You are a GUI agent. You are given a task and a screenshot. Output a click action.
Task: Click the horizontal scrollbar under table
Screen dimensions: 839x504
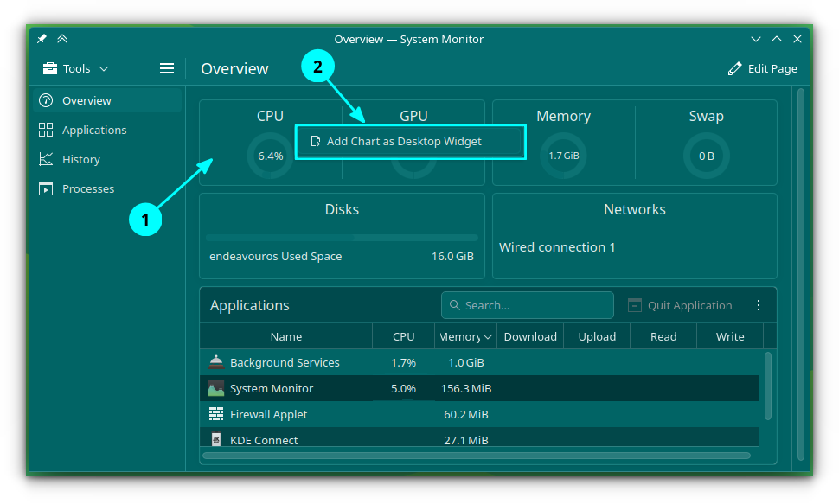click(x=476, y=456)
